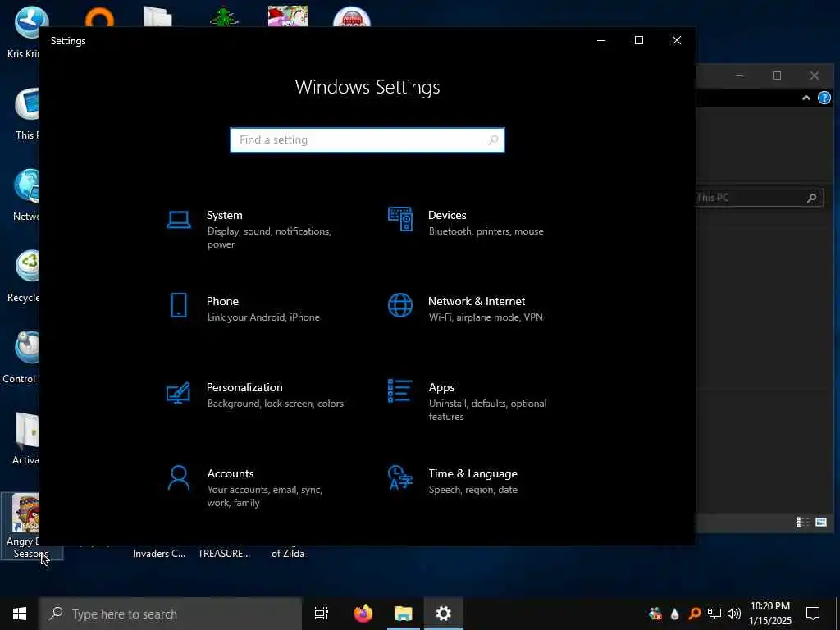Viewport: 840px width, 630px height.
Task: Open the Action Center notification icon
Action: 813,614
